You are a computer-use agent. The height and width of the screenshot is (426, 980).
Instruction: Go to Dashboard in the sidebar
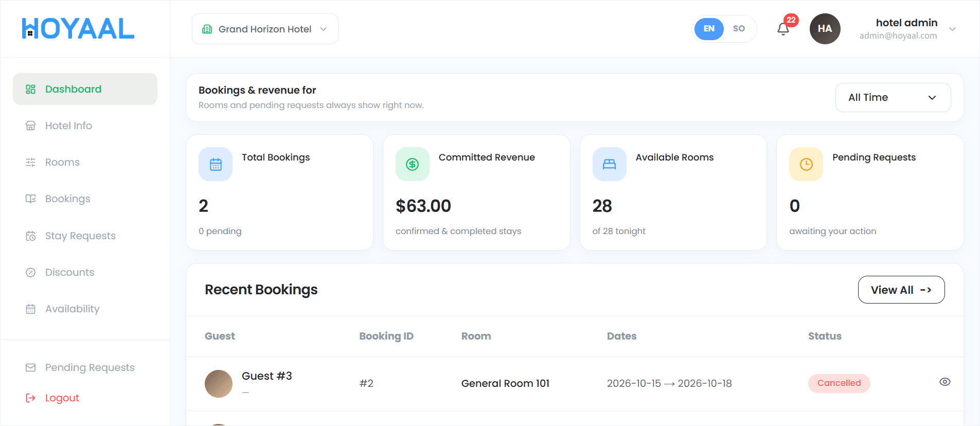click(85, 89)
